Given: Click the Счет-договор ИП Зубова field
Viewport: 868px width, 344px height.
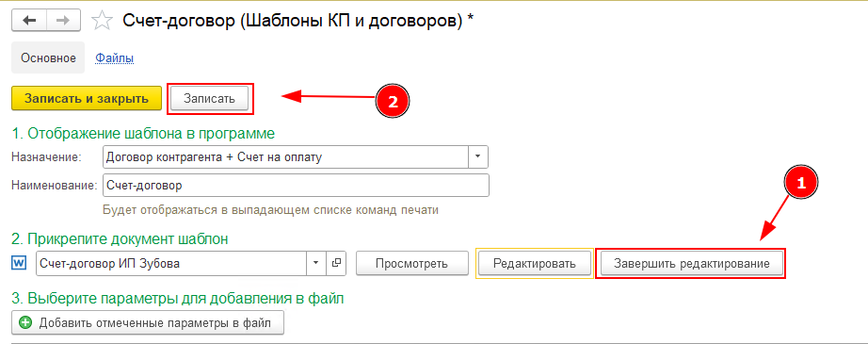Looking at the screenshot, I should tap(171, 263).
